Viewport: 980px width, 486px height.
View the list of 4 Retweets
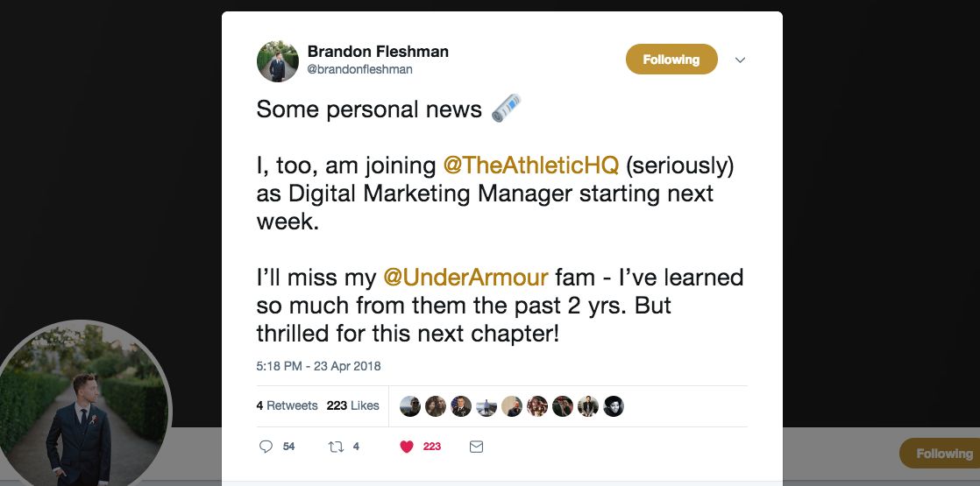pos(287,405)
